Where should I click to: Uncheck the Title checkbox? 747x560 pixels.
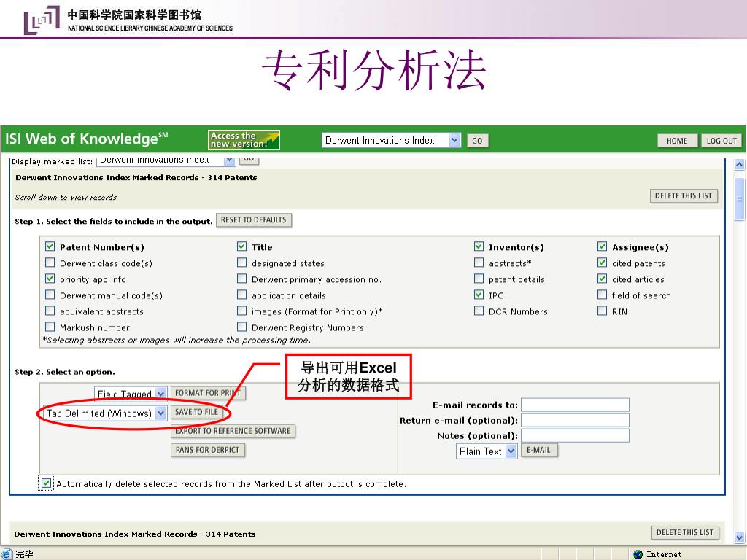242,246
